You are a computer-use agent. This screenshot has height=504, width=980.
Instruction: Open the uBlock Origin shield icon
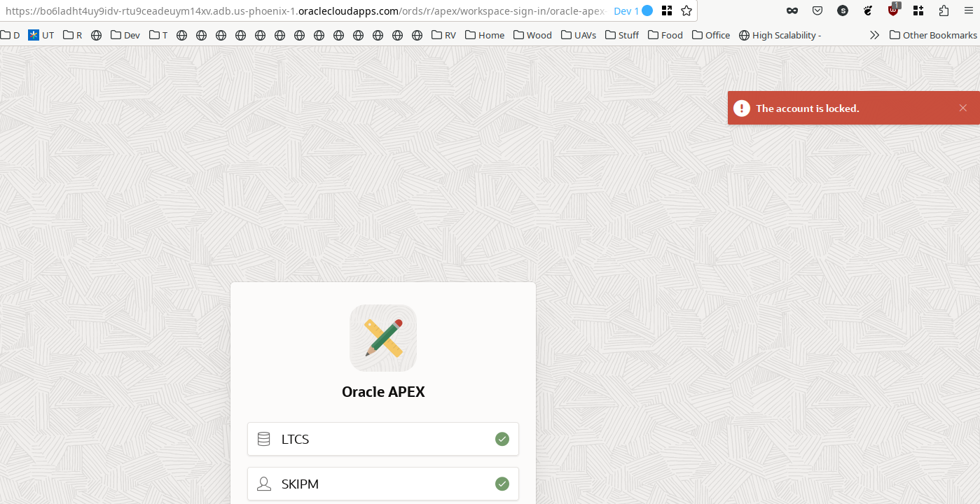tap(894, 10)
